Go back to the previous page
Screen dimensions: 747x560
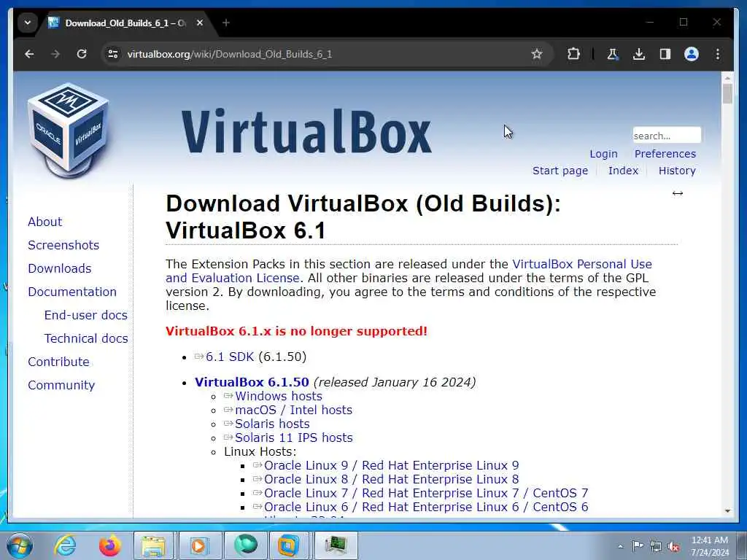tap(29, 54)
